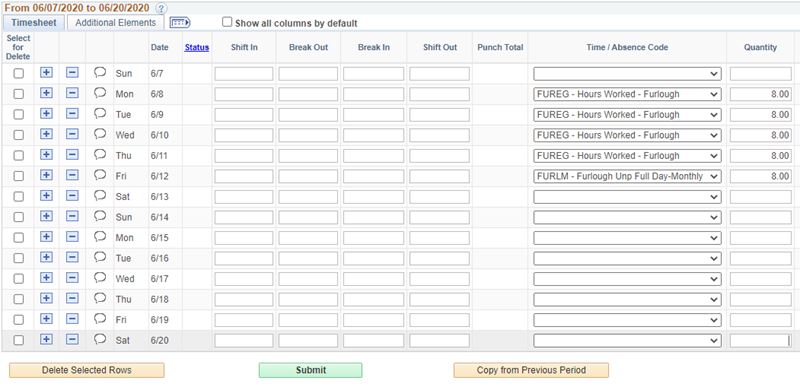800x387 pixels.
Task: Select Thu 6/18 row for delete
Action: 18,299
